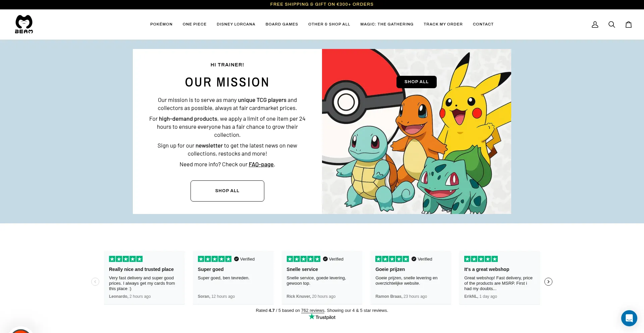Open the Contact page
Screen dimensions: 644x333
[483, 24]
